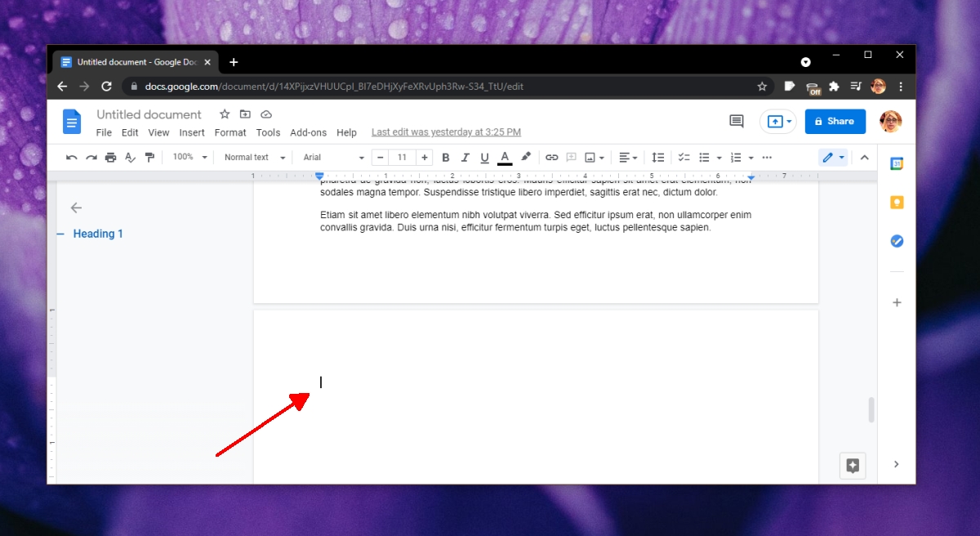This screenshot has width=980, height=536.
Task: Select the Paint format tool
Action: tap(149, 157)
